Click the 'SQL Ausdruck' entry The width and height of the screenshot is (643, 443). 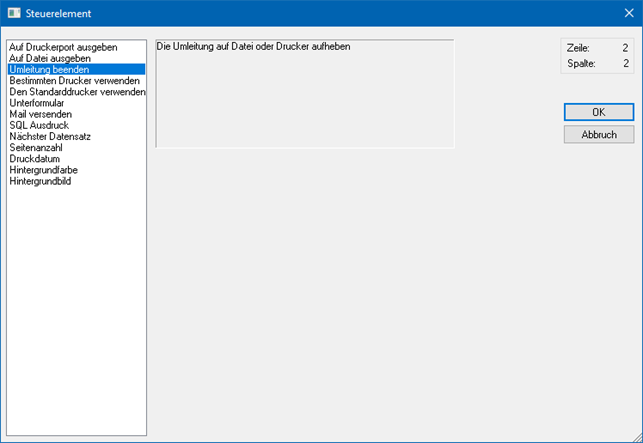[38, 125]
